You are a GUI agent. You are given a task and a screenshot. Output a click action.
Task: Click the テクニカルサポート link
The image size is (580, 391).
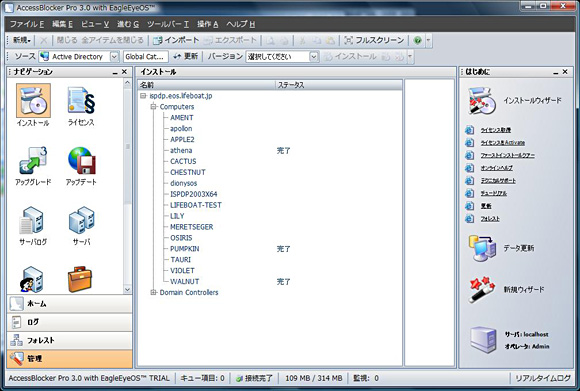[498, 181]
